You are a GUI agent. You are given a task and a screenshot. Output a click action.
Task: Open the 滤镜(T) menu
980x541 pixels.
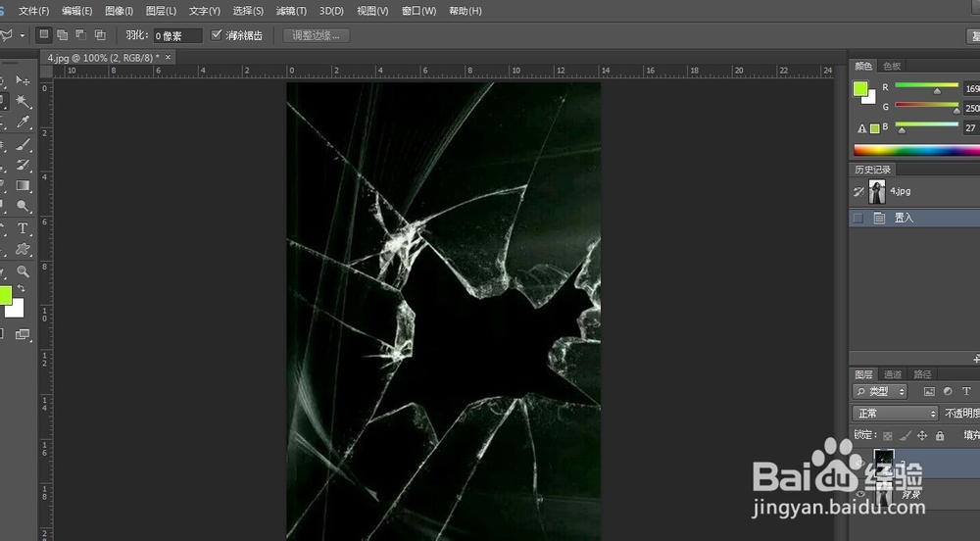pyautogui.click(x=291, y=11)
